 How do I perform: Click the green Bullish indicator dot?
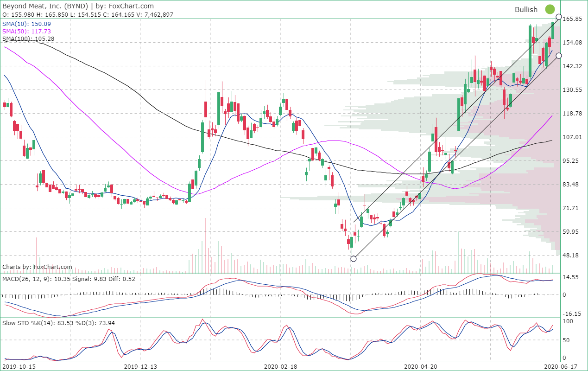pyautogui.click(x=550, y=9)
